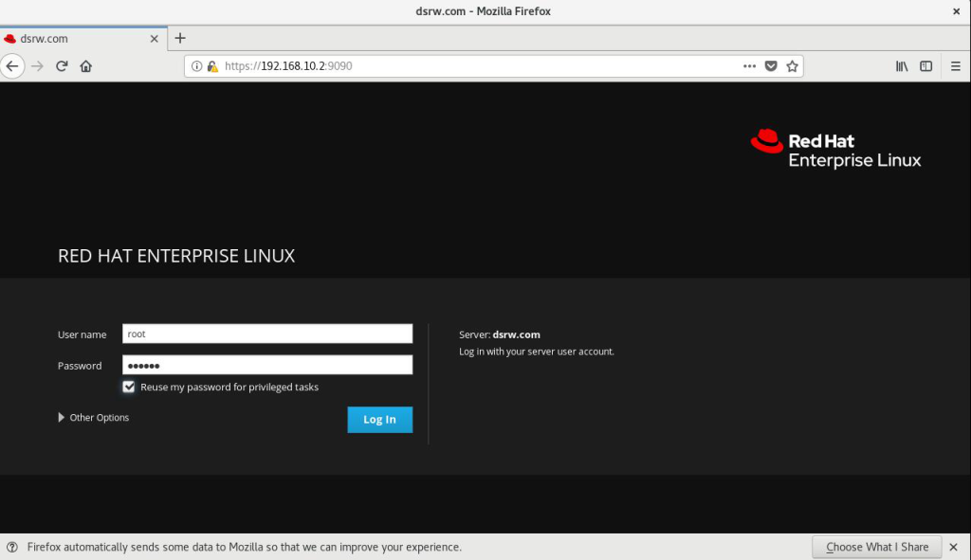
Task: Expand Other Options disclosure triangle
Action: point(62,418)
